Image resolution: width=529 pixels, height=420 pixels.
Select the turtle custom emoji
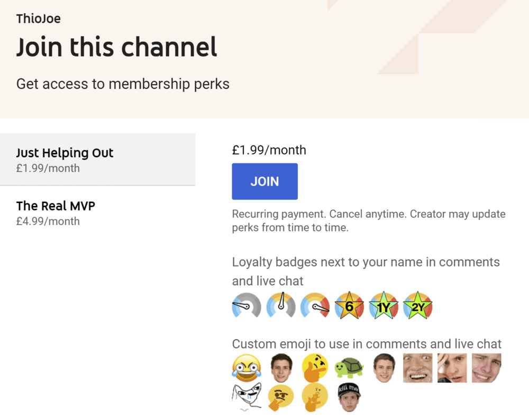(x=349, y=367)
